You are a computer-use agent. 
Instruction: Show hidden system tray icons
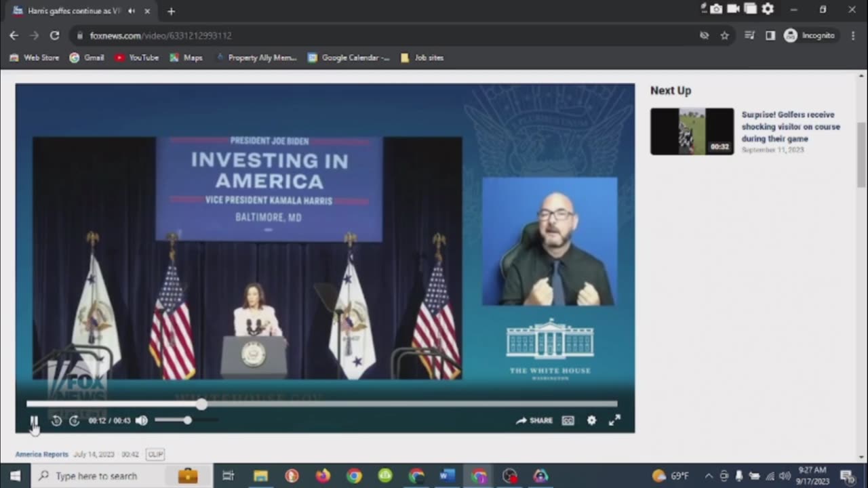[709, 476]
